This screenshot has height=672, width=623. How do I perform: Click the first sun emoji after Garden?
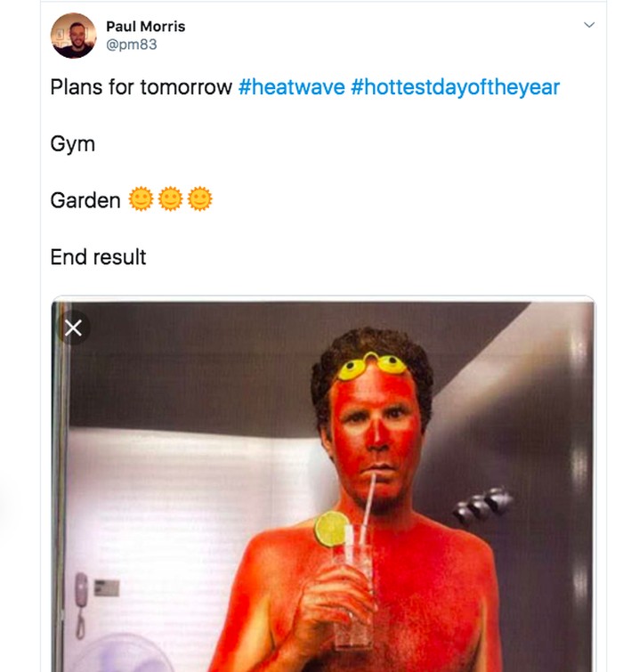tap(141, 199)
